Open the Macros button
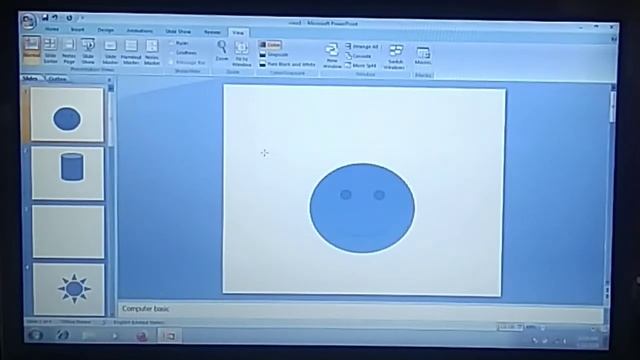Image resolution: width=640 pixels, height=360 pixels. (423, 56)
